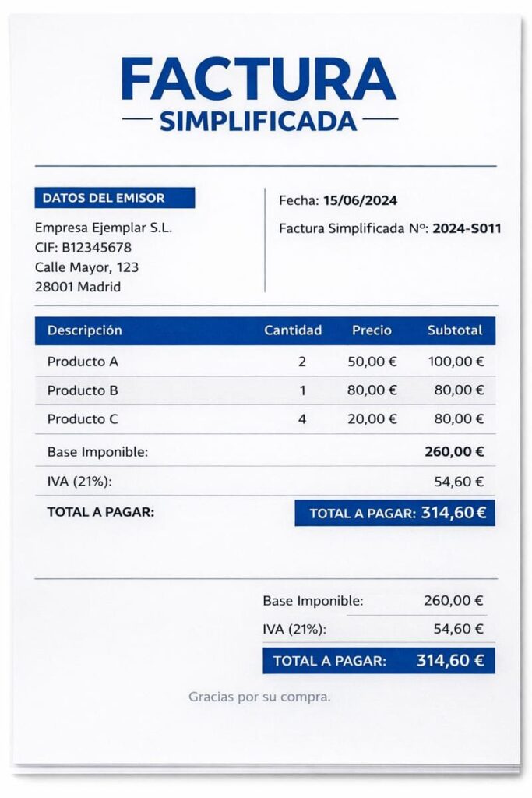Click the bold 260,00 € base amount
This screenshot has width=532, height=798.
point(455,451)
